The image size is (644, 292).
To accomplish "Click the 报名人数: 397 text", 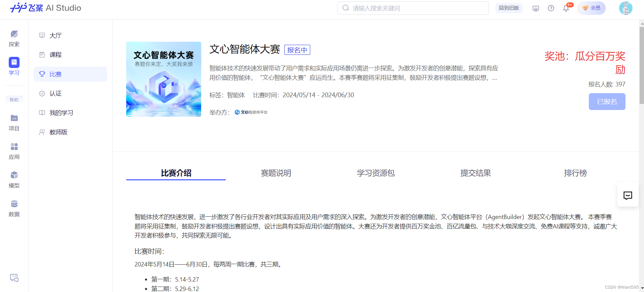I will (607, 84).
